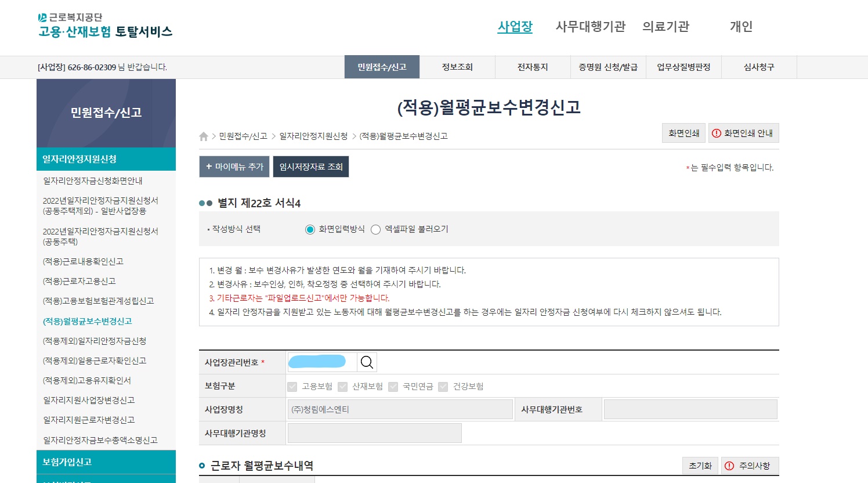The image size is (868, 483).
Task: Open 일자리안정자금보수총액소명신고 in the sidebar
Action: (x=100, y=441)
